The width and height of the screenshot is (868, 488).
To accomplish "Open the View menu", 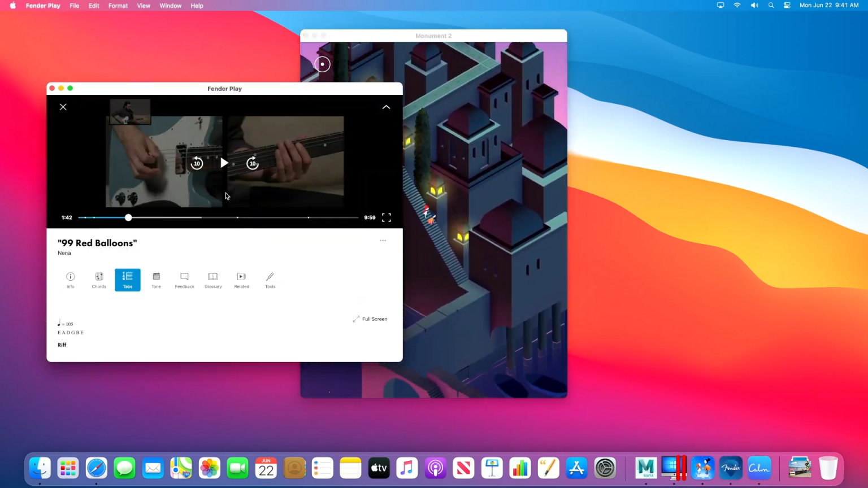I will (144, 6).
